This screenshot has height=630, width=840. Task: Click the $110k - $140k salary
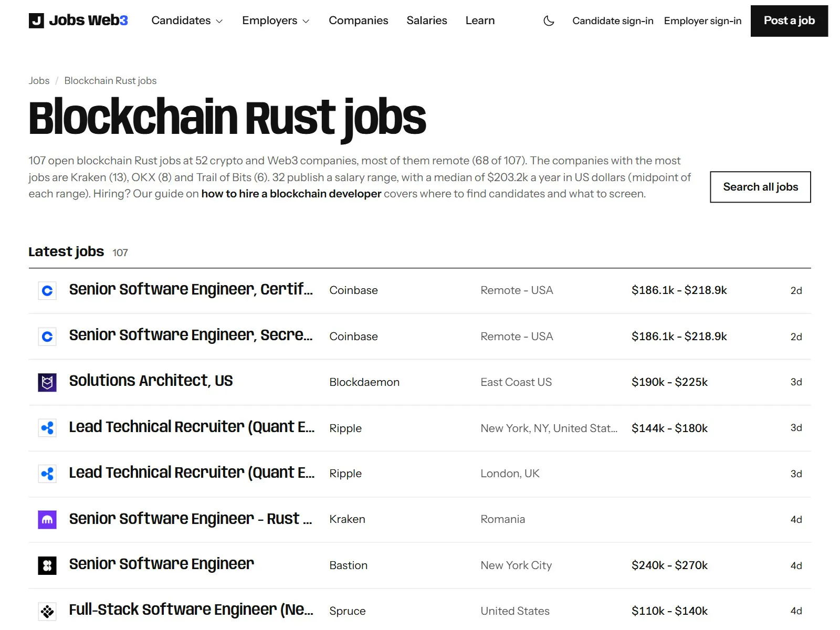point(669,611)
